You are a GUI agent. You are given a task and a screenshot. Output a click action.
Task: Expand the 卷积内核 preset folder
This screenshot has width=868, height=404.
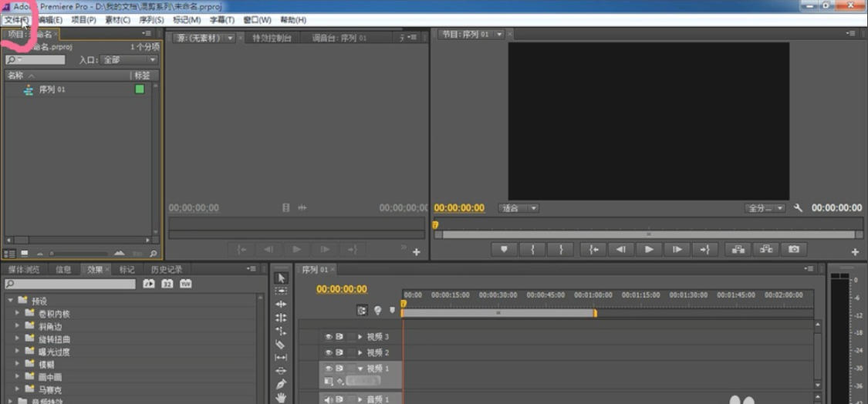point(17,313)
